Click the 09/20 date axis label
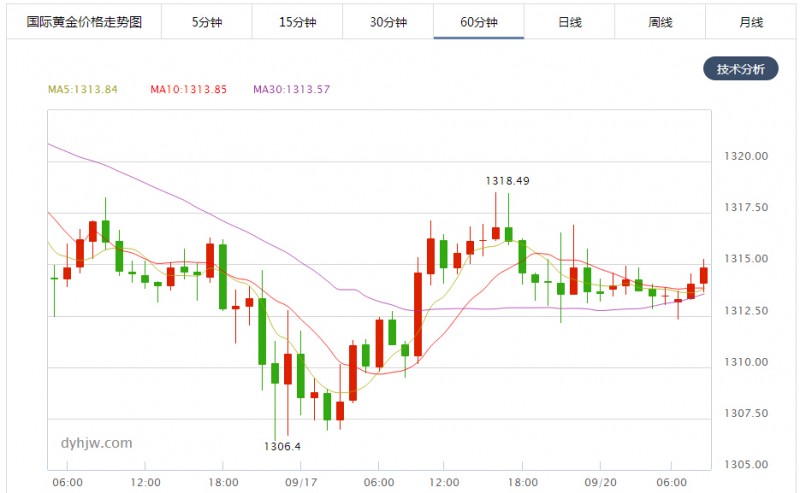This screenshot has height=493, width=800. [601, 482]
